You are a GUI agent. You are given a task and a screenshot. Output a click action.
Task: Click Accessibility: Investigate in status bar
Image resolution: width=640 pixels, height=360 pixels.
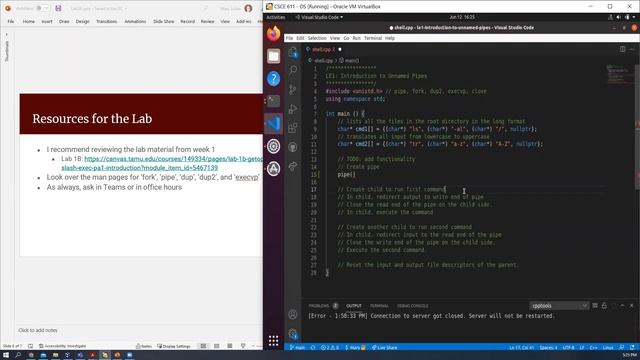pyautogui.click(x=62, y=346)
